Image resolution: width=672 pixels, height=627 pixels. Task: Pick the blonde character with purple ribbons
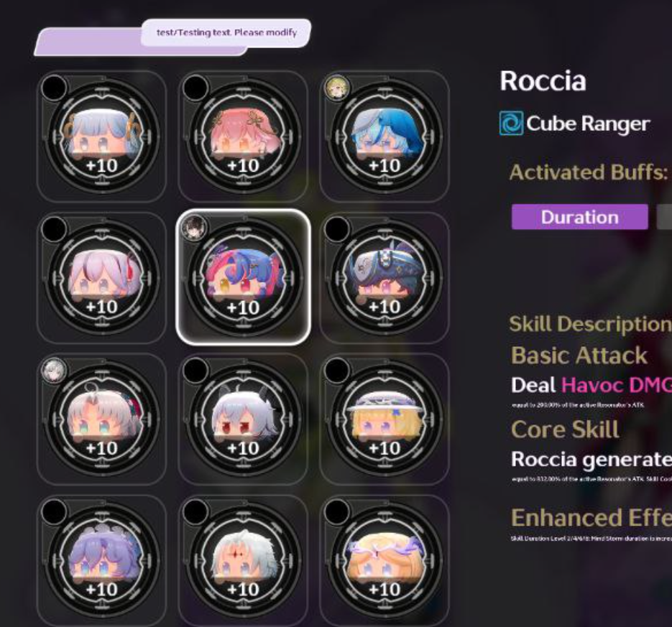(385, 560)
